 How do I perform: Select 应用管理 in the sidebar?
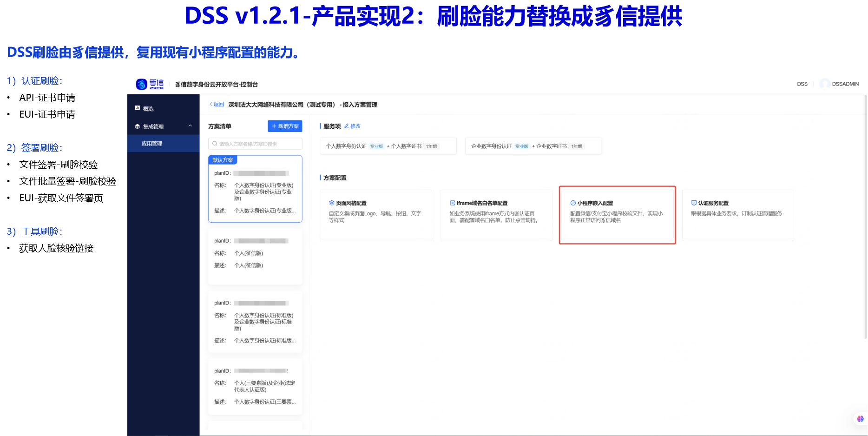tap(163, 144)
